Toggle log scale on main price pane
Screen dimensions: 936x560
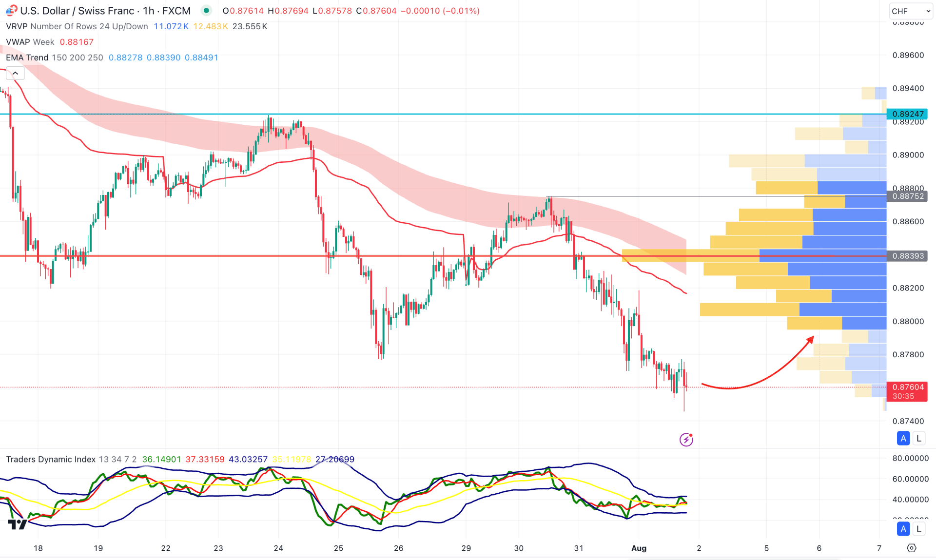coord(919,438)
